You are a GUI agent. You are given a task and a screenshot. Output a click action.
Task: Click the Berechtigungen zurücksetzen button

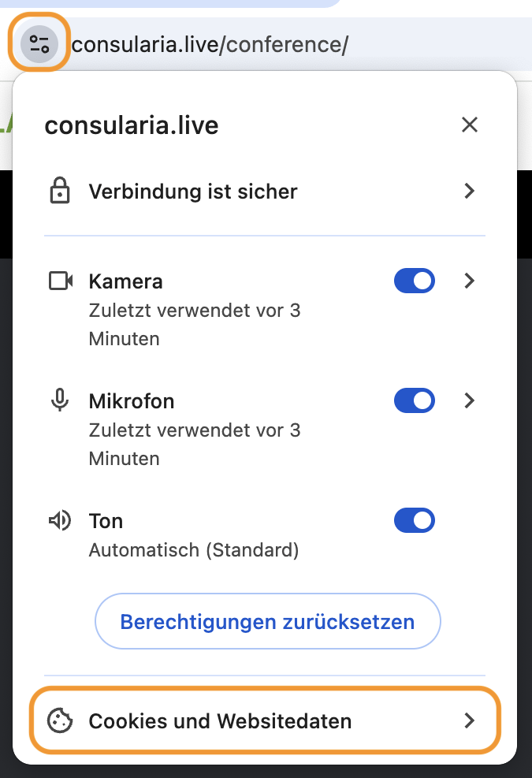pyautogui.click(x=267, y=621)
